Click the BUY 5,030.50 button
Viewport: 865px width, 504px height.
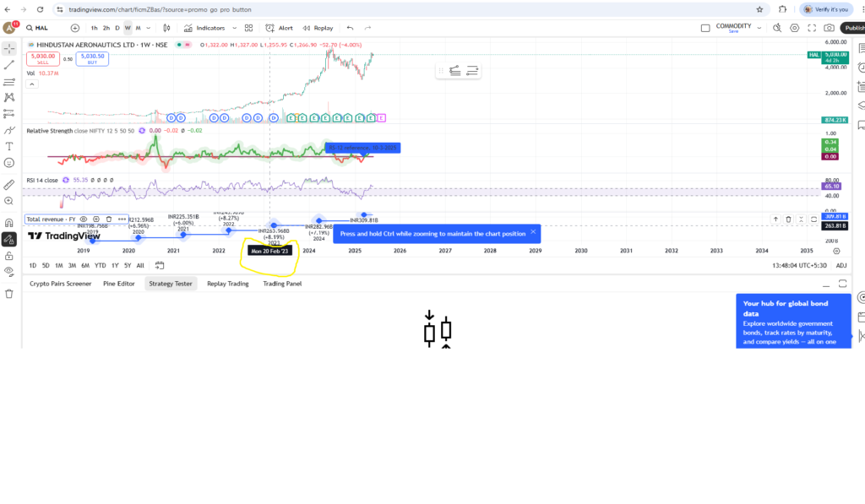click(x=92, y=58)
